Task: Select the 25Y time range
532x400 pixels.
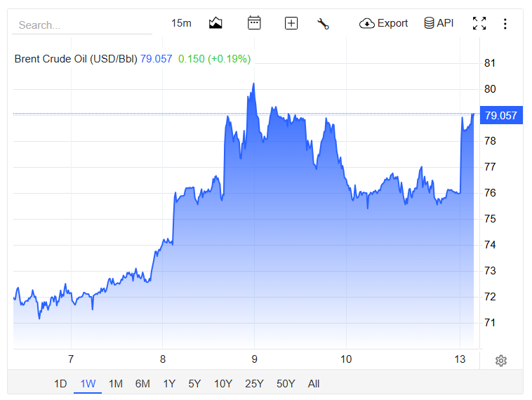Action: [255, 384]
